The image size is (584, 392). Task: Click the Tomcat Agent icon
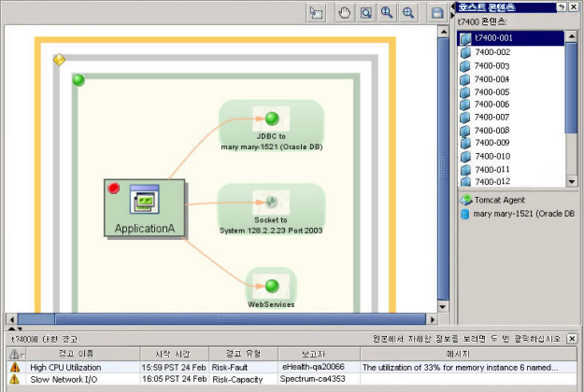point(465,200)
